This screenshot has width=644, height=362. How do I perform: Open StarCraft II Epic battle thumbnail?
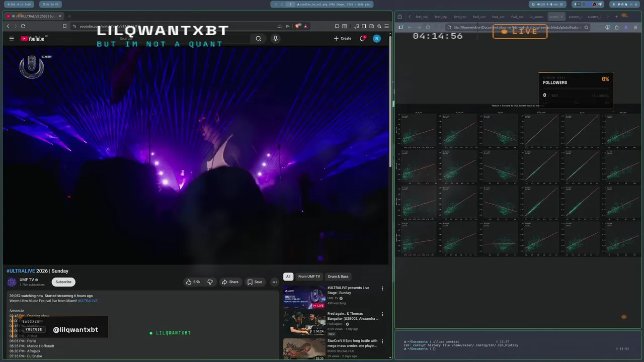tap(304, 349)
